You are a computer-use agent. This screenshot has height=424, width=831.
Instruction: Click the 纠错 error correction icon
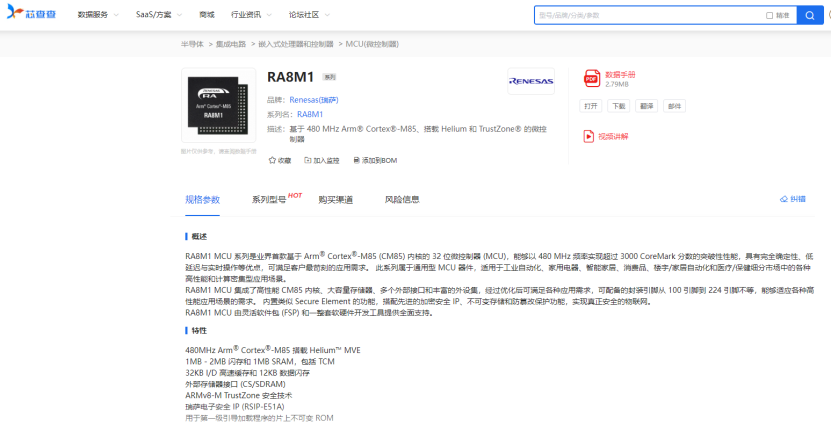784,199
